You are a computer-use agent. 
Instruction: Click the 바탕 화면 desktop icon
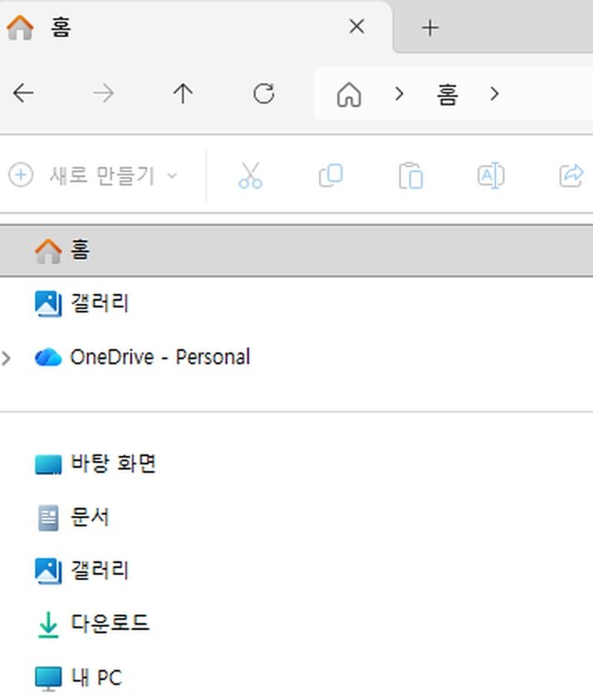(x=48, y=464)
